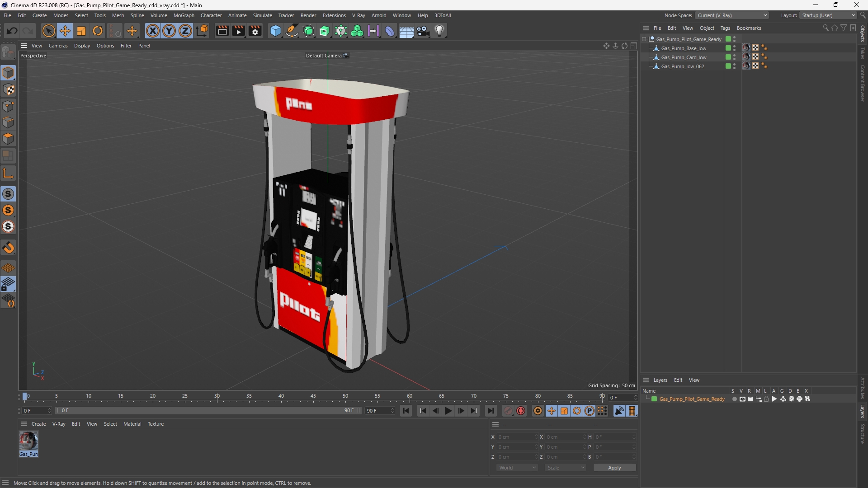Image resolution: width=868 pixels, height=488 pixels.
Task: Select the Live Selection tool
Action: point(48,31)
